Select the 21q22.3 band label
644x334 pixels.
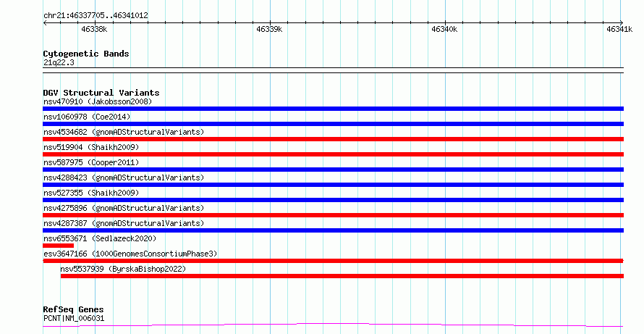[59, 62]
